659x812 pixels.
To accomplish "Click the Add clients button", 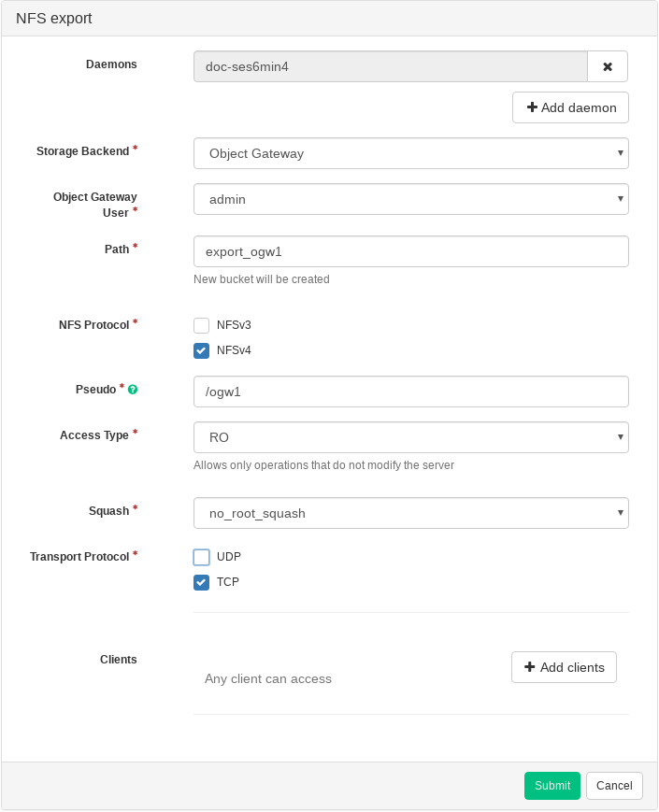I will coord(564,667).
